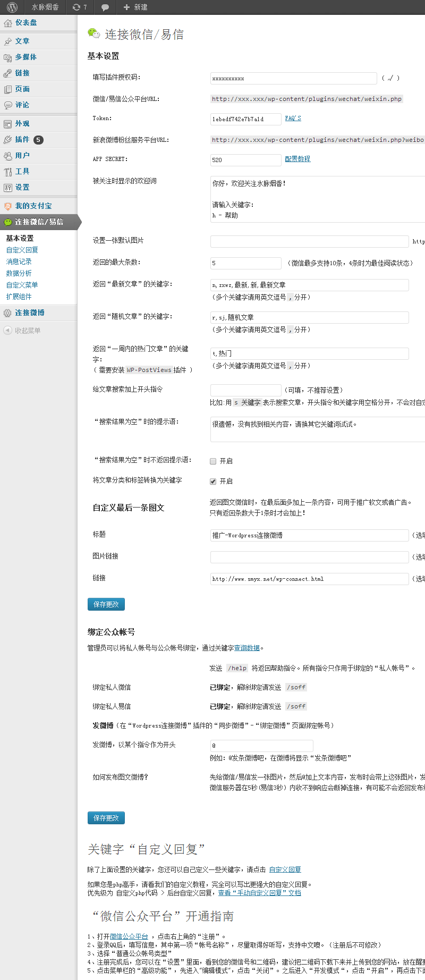Open the 水脉烟香 site menu in admin bar
The width and height of the screenshot is (425, 980).
[x=45, y=7]
